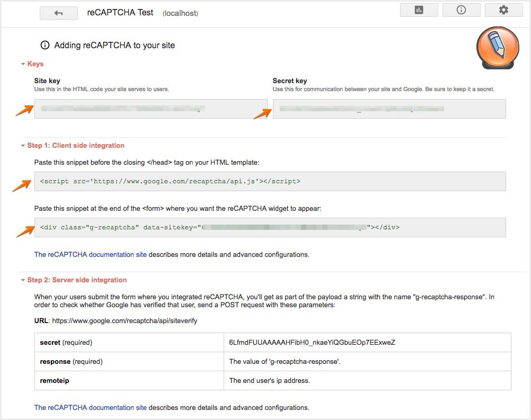
Task: Open reCAPTCHA documentation link under Step 1
Action: point(91,255)
